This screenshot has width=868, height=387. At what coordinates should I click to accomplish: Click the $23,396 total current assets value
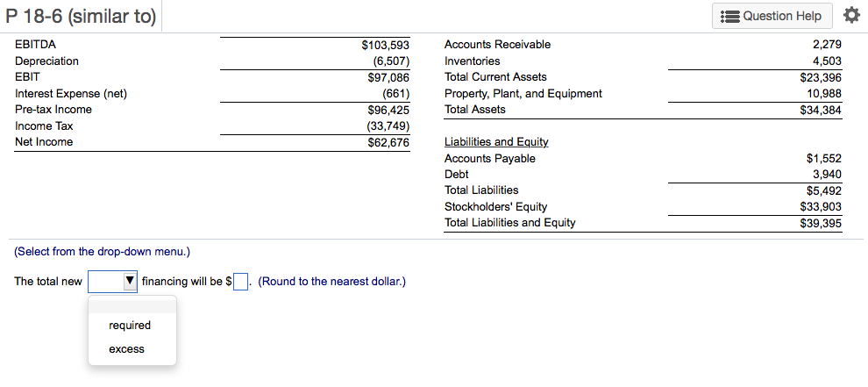coord(821,77)
